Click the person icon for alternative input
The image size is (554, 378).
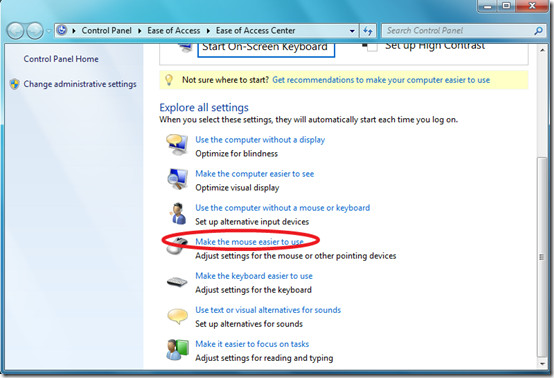[178, 213]
